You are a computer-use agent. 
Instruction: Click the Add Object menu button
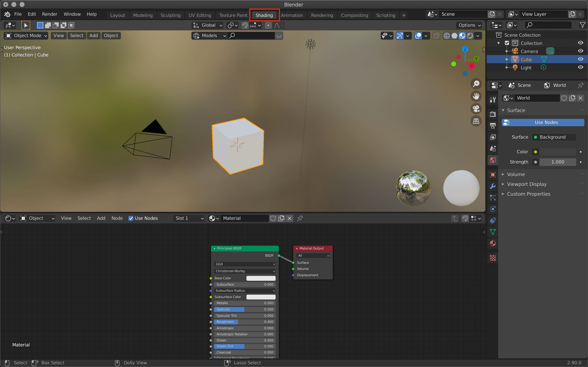click(94, 35)
